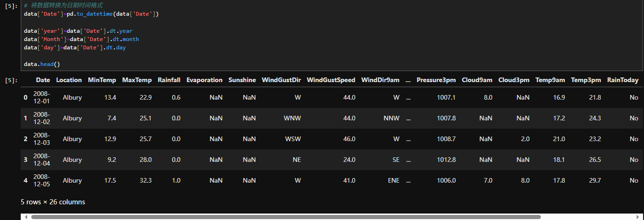Click the date cell 2008-12-04

(41, 160)
